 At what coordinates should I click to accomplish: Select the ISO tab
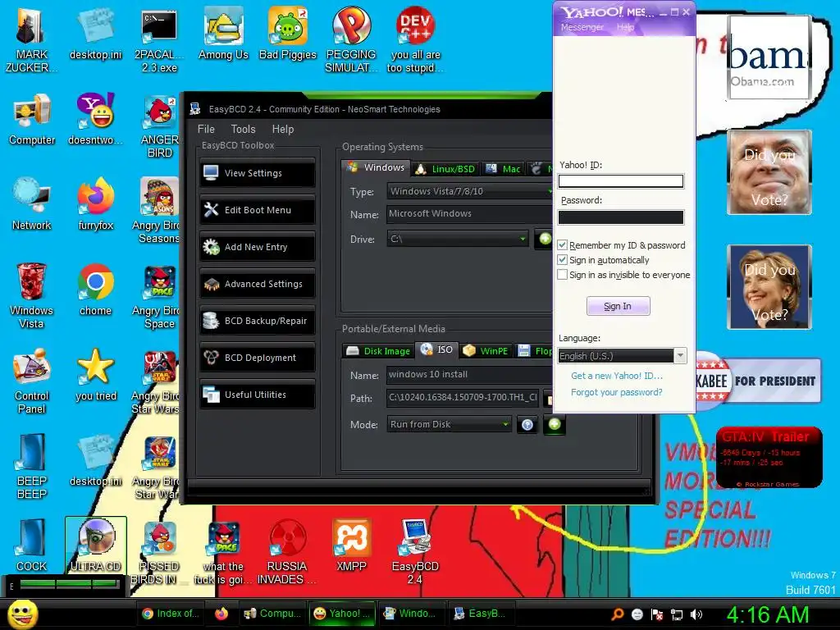click(x=437, y=349)
